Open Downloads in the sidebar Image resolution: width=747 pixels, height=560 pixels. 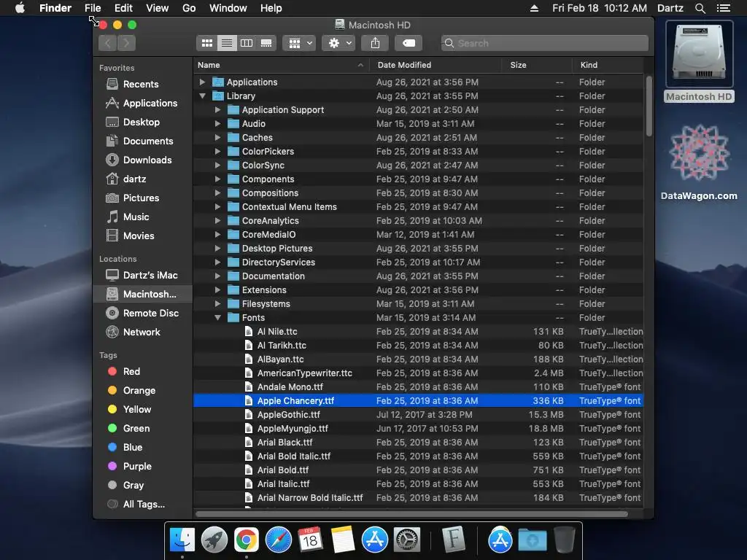click(x=139, y=160)
